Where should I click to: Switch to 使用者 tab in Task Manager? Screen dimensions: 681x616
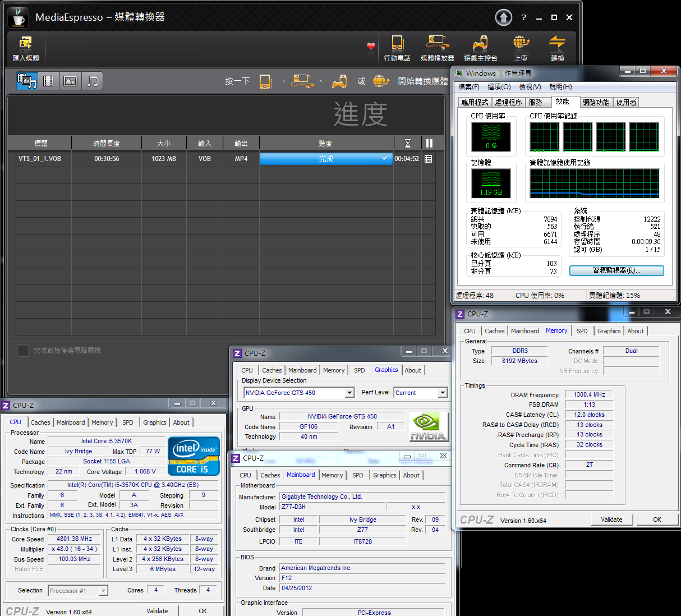coord(626,102)
